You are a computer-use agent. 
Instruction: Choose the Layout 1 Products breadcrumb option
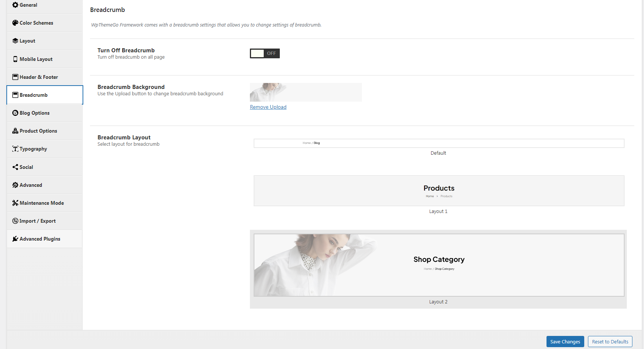(x=439, y=191)
